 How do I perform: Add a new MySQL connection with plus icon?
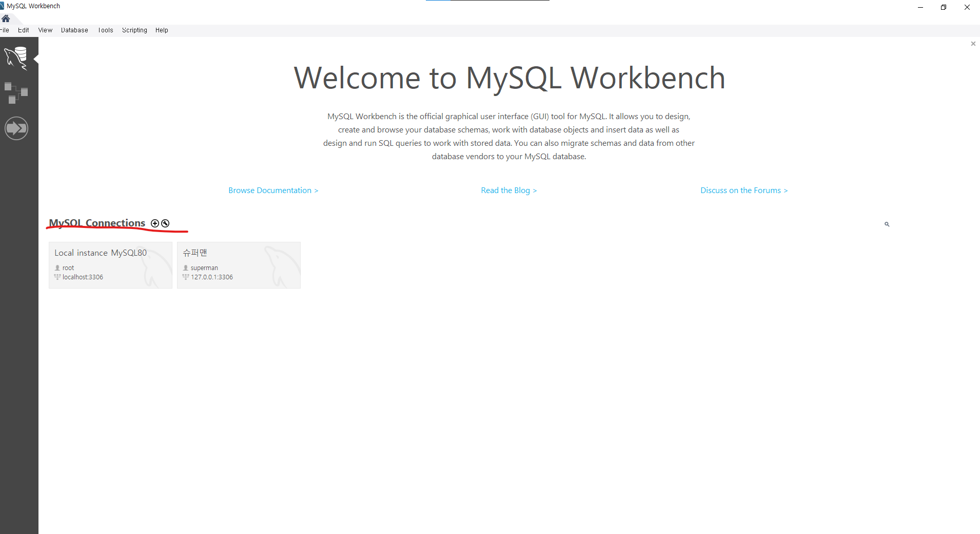(x=155, y=223)
